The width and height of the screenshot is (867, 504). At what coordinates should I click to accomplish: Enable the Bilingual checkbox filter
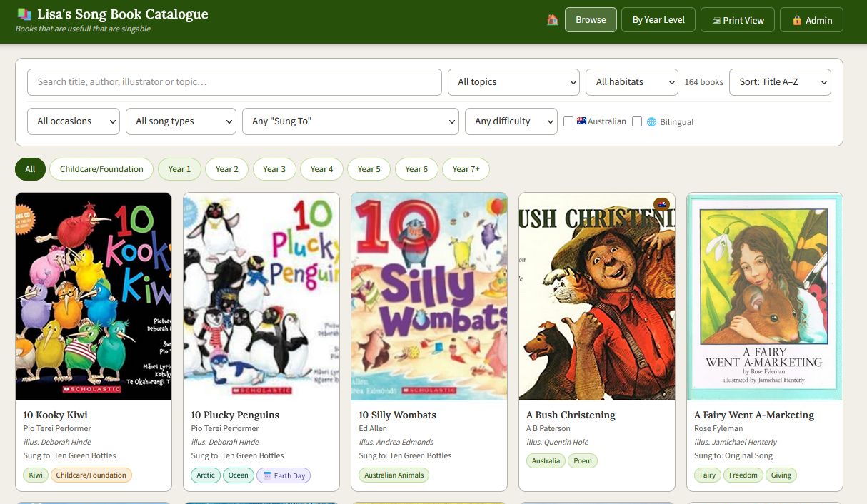637,121
